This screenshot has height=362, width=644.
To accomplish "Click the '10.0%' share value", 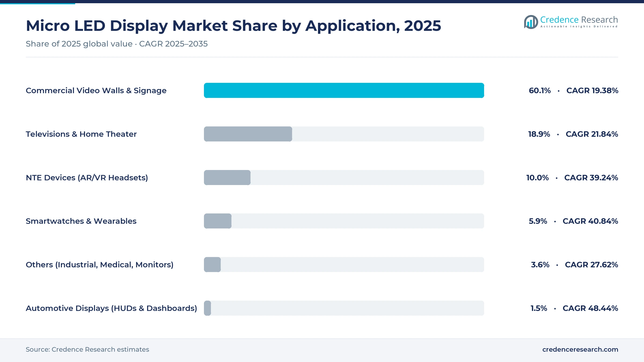I will (537, 178).
